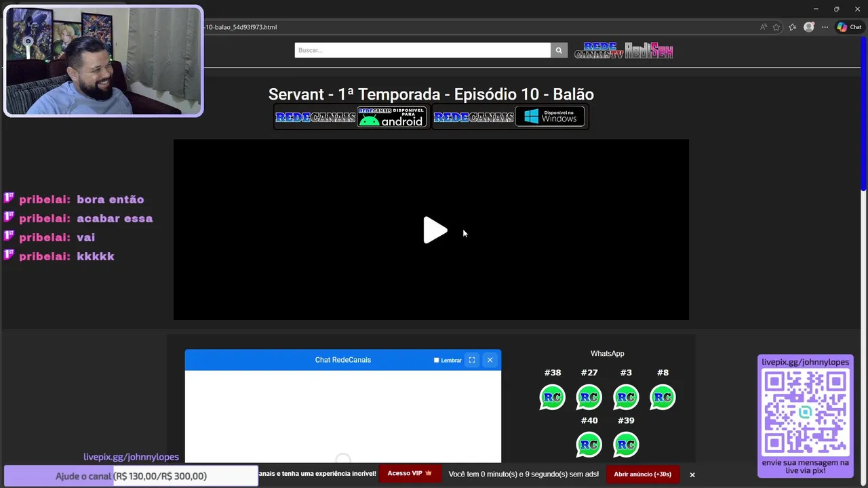Click the chat message 'kkkkk'
Screen dimensions: 868x488
95,256
